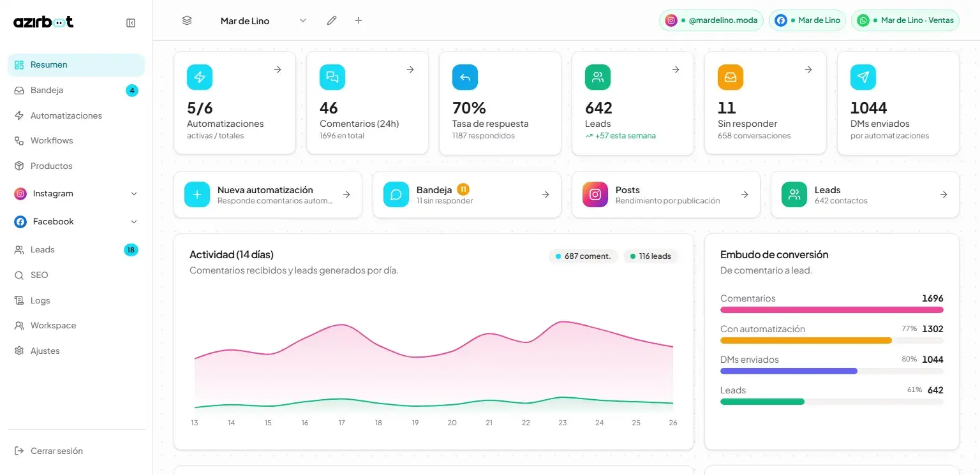Click the lightning icon on the Automatizaciones card
This screenshot has height=475, width=980.
200,77
